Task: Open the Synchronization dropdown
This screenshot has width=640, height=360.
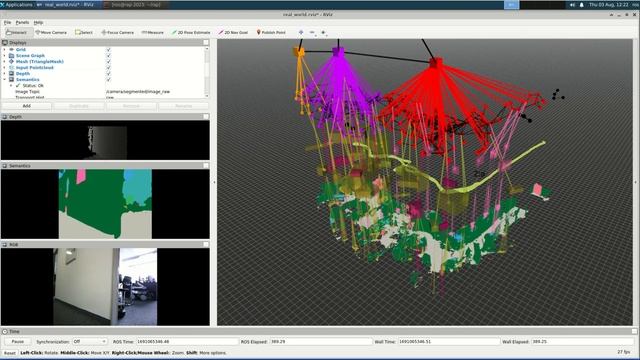Action: (x=90, y=341)
